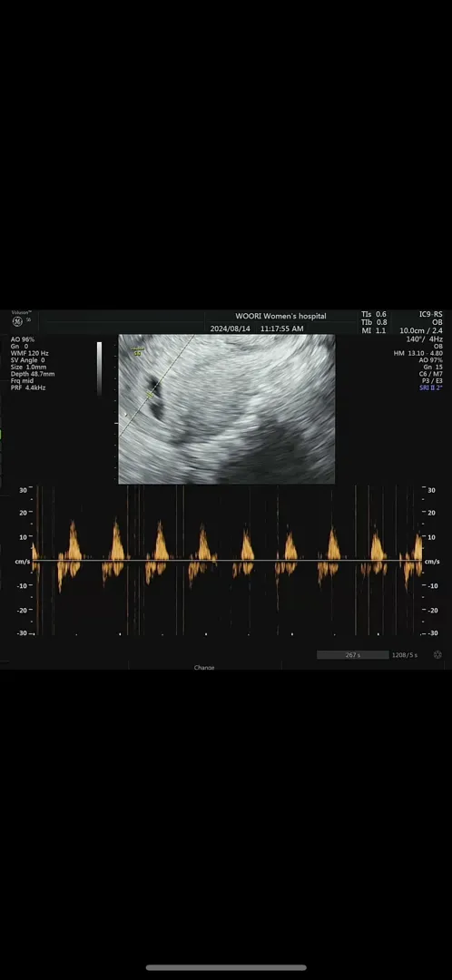Click the 'TIs 0.6' value
Viewport: 452px width, 980px height.
(374, 314)
